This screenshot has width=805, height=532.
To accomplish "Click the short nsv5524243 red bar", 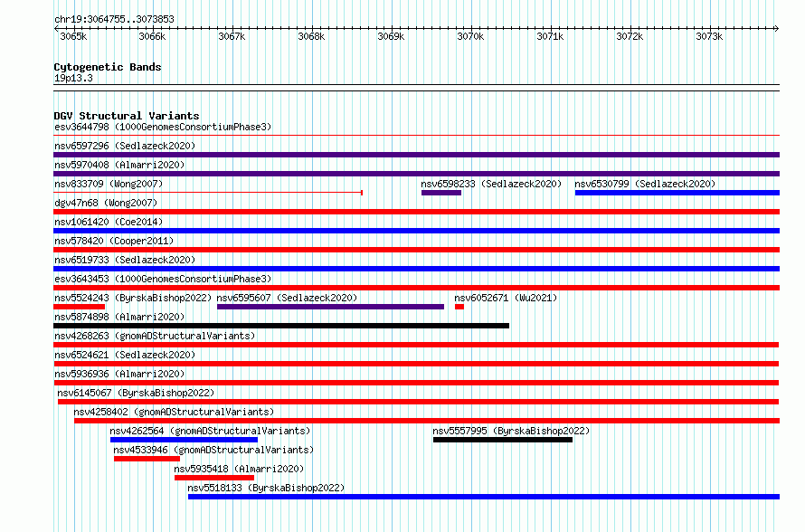I will tap(79, 307).
